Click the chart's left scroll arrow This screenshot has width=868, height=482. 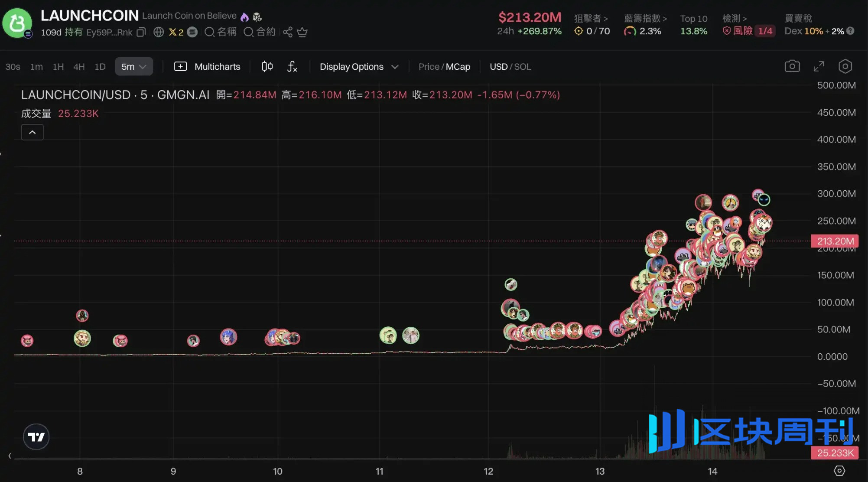click(x=10, y=456)
